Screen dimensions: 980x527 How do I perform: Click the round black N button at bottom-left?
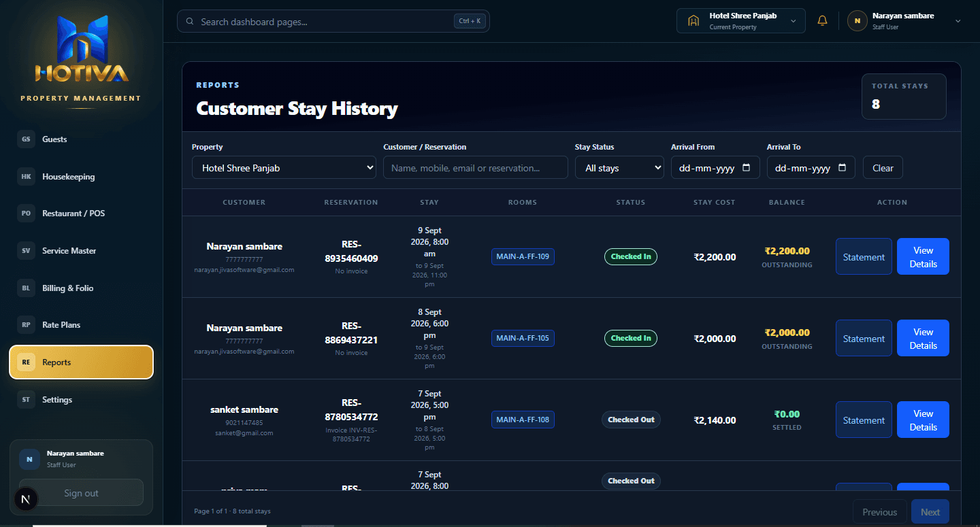click(26, 500)
